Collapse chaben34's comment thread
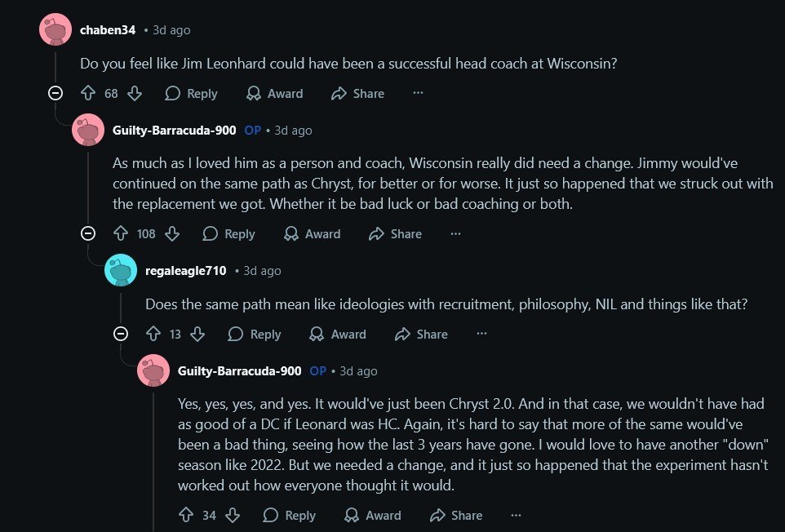 [55, 93]
